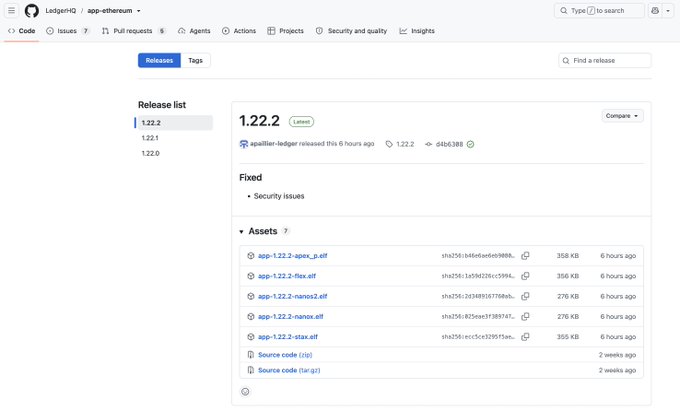Click the Latest badge
Viewport: 680px width, 411px height.
[x=301, y=122]
